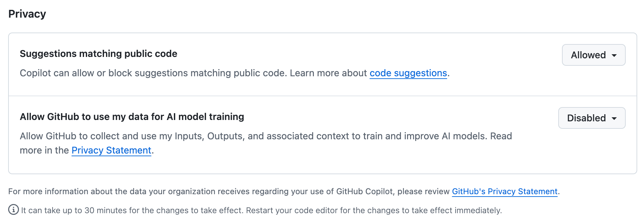Click the Allow GitHub AI training heading
Screen dimensions: 644x223
[x=132, y=117]
